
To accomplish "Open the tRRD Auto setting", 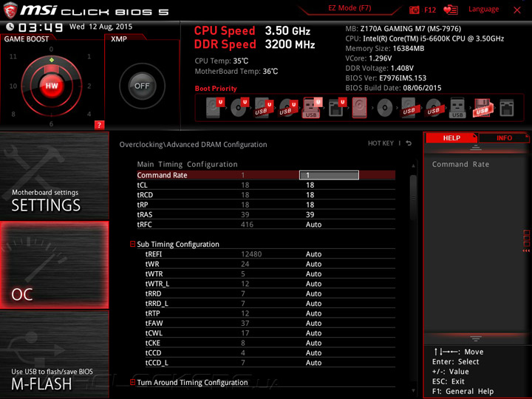I will [x=313, y=293].
